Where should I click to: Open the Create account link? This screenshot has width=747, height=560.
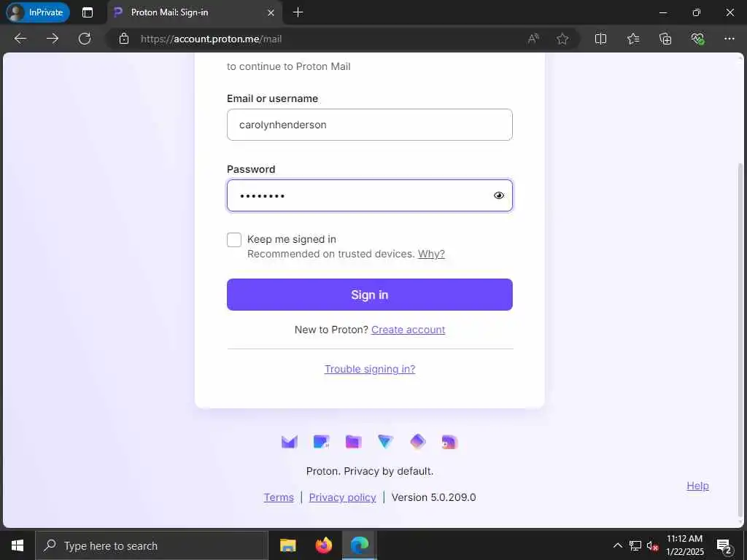pyautogui.click(x=409, y=330)
